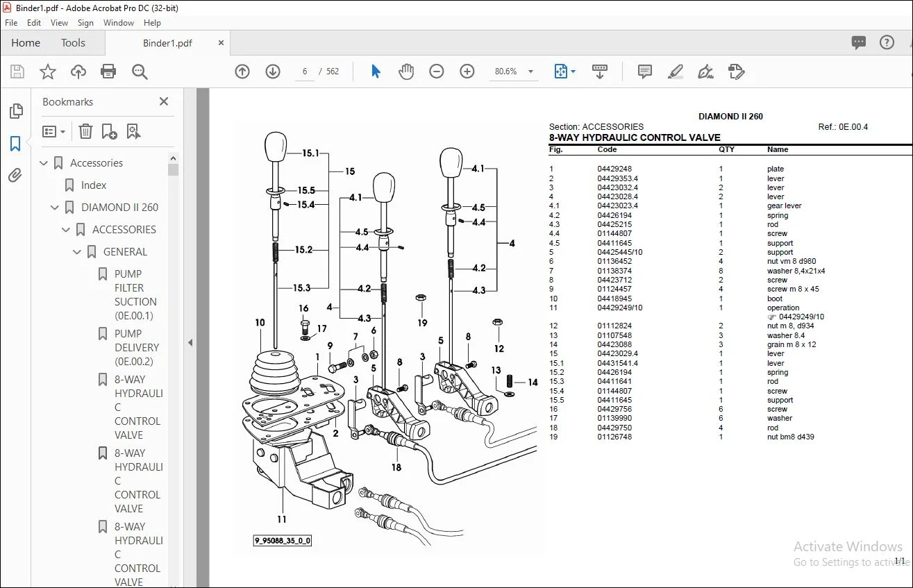Save the file with the floppy disk icon
913x588 pixels.
tap(17, 72)
